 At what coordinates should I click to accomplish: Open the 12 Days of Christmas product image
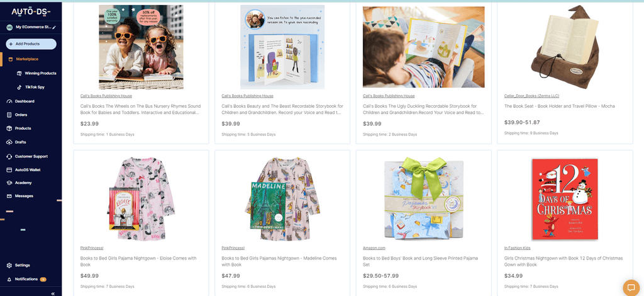coord(565,199)
